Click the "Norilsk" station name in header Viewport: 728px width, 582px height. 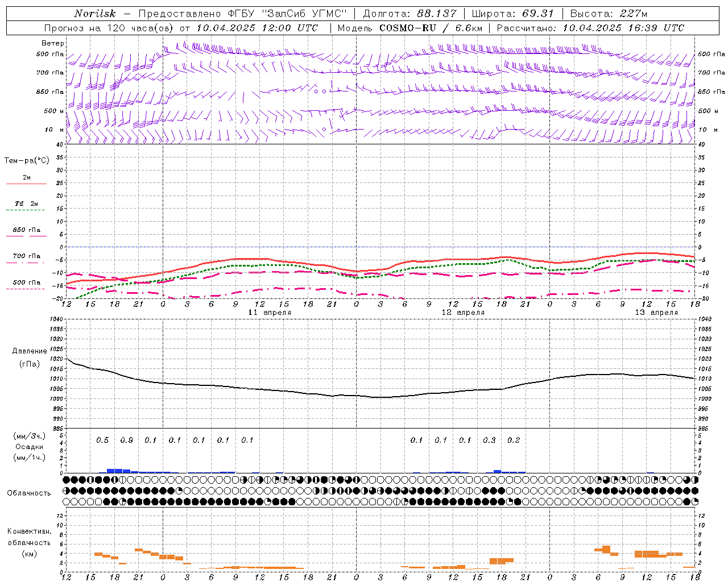(x=94, y=14)
